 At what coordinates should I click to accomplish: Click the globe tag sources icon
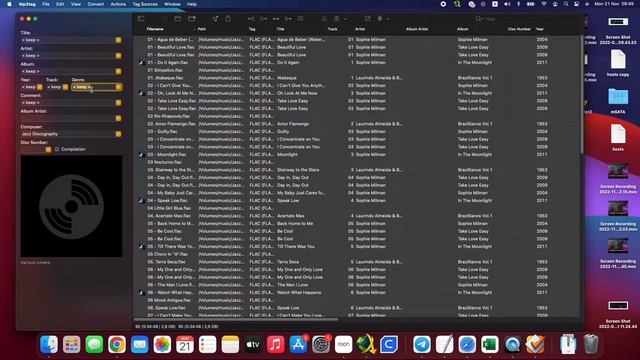pos(380,19)
